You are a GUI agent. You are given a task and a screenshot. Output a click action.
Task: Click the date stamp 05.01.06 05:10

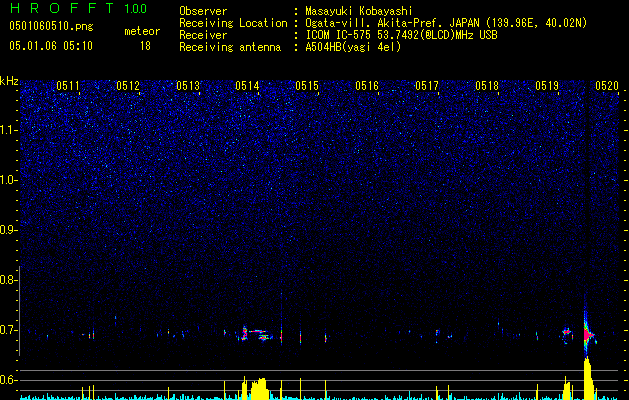(51, 46)
